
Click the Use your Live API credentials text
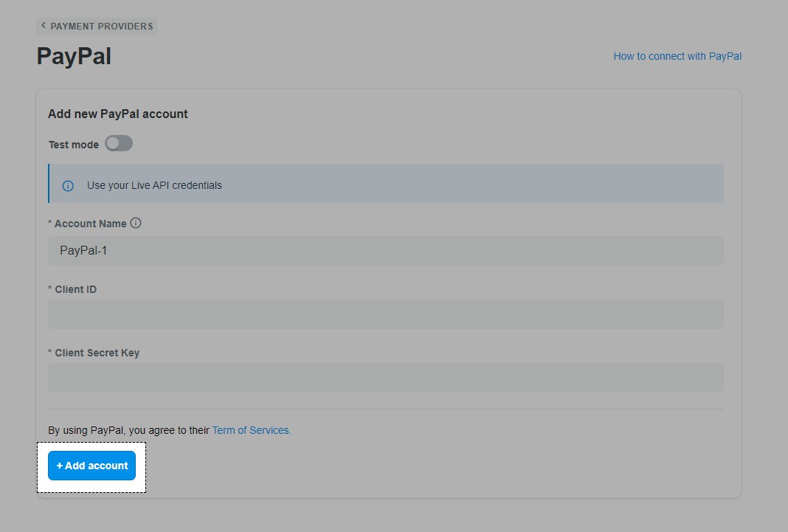[x=154, y=185]
